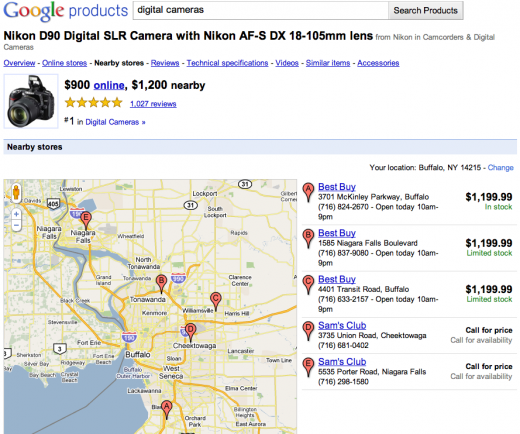The width and height of the screenshot is (520, 434).
Task: Open the Overview tab
Action: [x=19, y=63]
